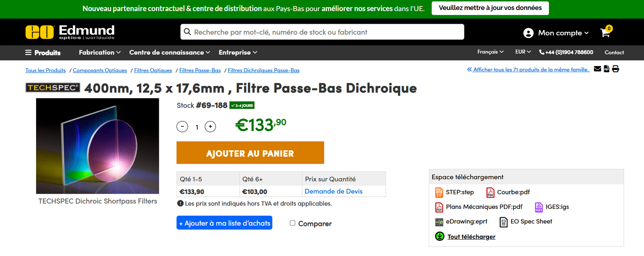Decrease quantity with the minus button

pyautogui.click(x=182, y=127)
